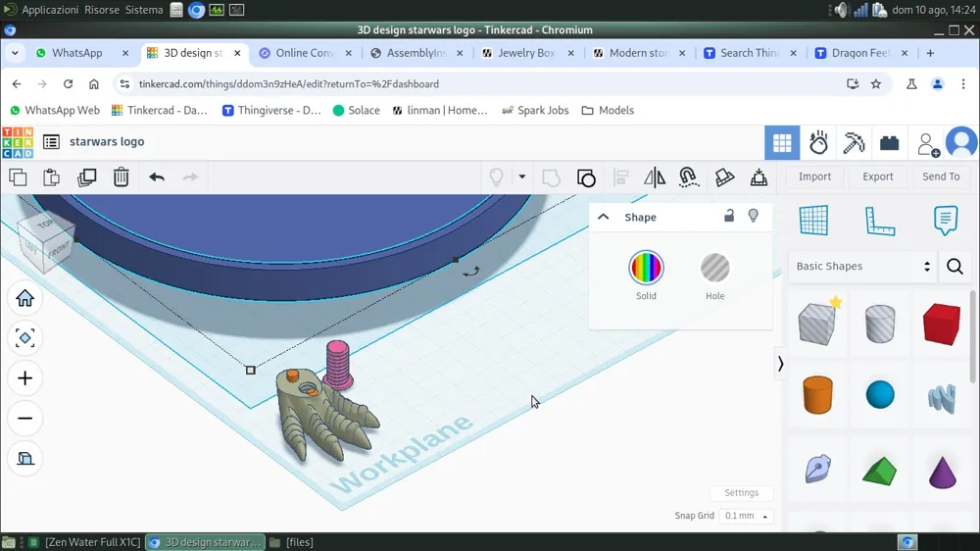
Task: Open the visibility dropdown arrow next to lightbulb
Action: click(x=522, y=177)
